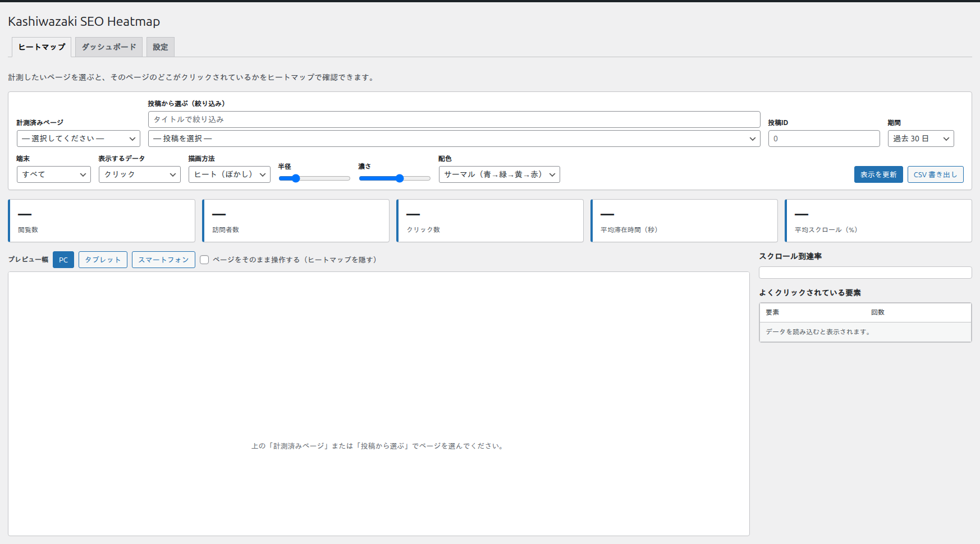Adjust the 濃さ slider
The width and height of the screenshot is (980, 544).
pyautogui.click(x=395, y=178)
